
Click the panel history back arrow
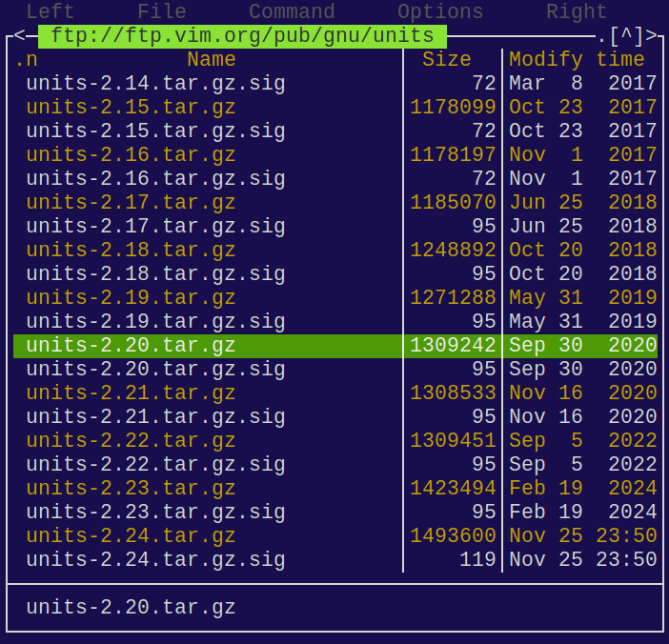[19, 36]
